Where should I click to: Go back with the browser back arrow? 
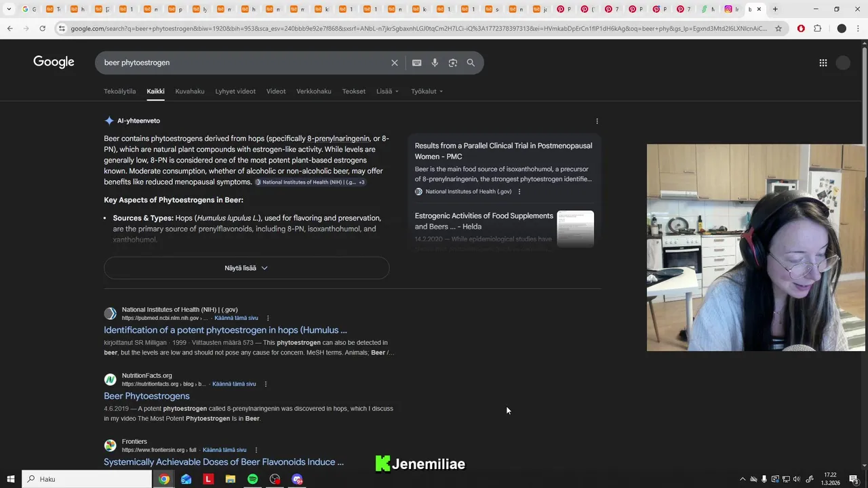pyautogui.click(x=9, y=28)
